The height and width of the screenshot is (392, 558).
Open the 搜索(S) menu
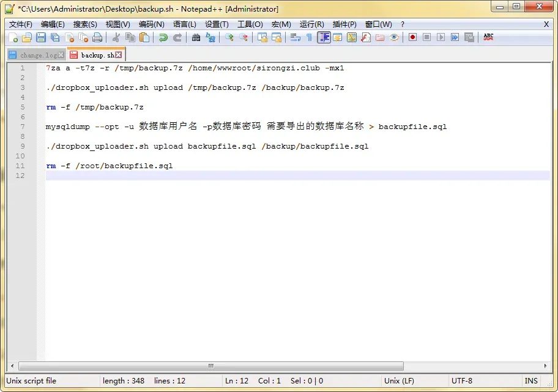pos(85,24)
